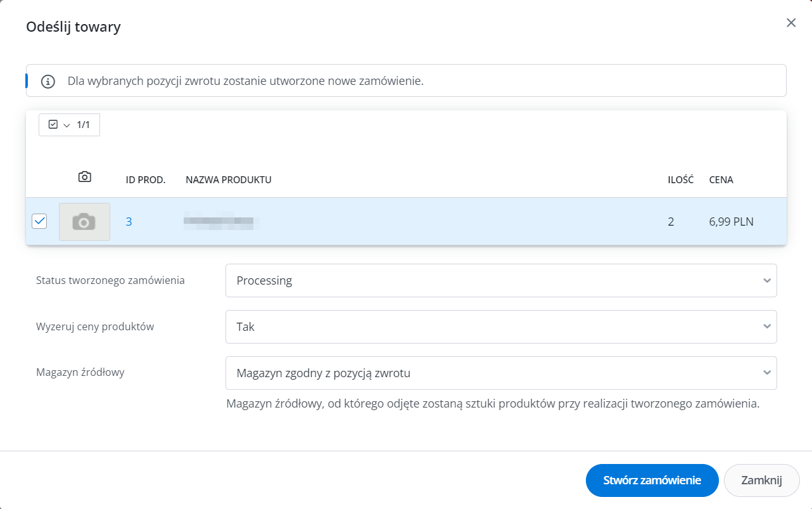Open the 1/1 selection dropdown
This screenshot has height=509, width=812.
pyautogui.click(x=69, y=125)
